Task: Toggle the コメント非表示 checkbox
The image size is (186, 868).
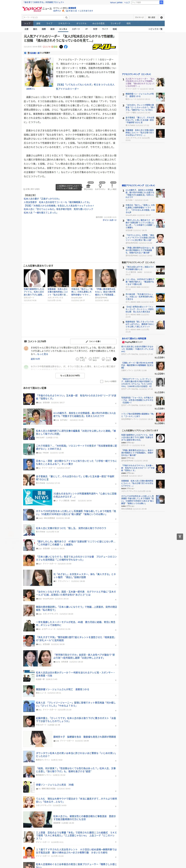Action: pyautogui.click(x=102, y=381)
